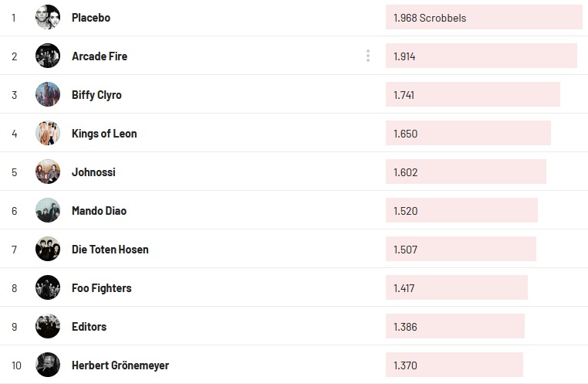Click Foo Fighters avatar image
The width and height of the screenshot is (588, 384).
(x=48, y=287)
